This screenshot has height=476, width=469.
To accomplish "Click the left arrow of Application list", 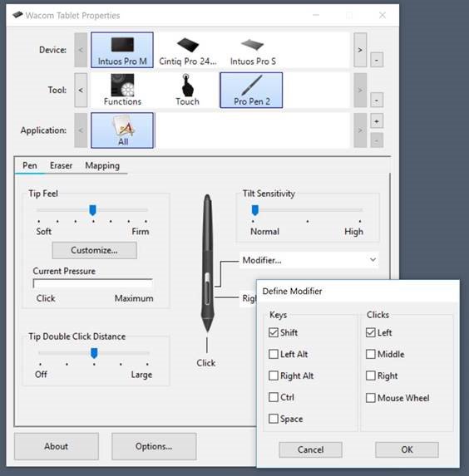I will coord(81,130).
